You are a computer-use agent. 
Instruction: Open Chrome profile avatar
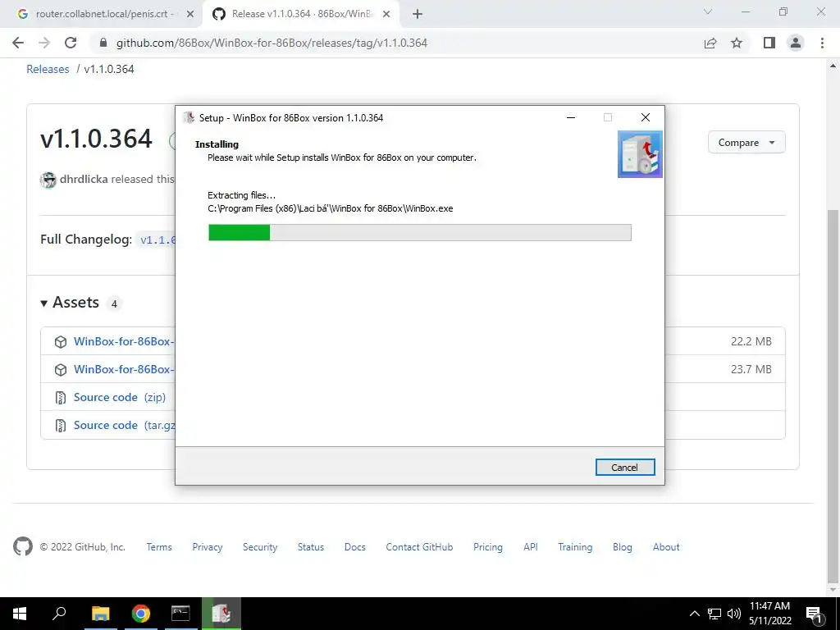tap(796, 43)
